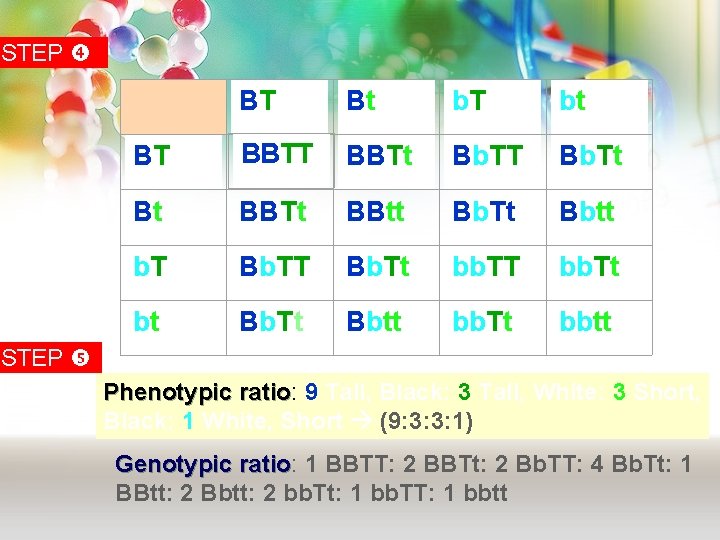Select the empty peach corner cell
This screenshot has width=720, height=540.
pyautogui.click(x=174, y=107)
